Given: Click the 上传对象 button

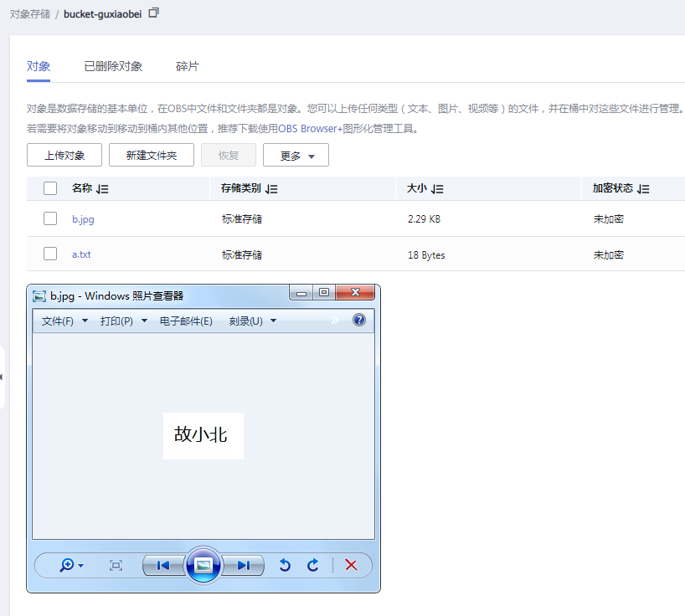Looking at the screenshot, I should 64,155.
